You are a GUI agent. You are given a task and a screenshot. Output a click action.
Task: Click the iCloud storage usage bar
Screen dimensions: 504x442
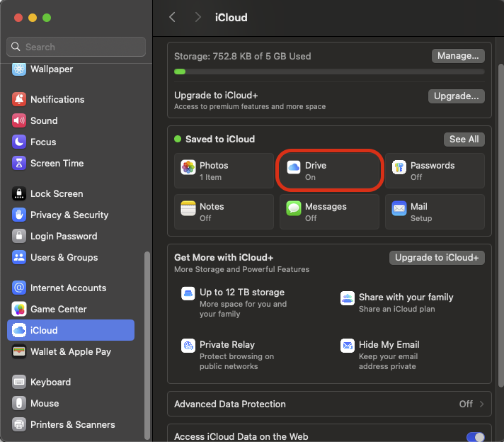(x=329, y=72)
